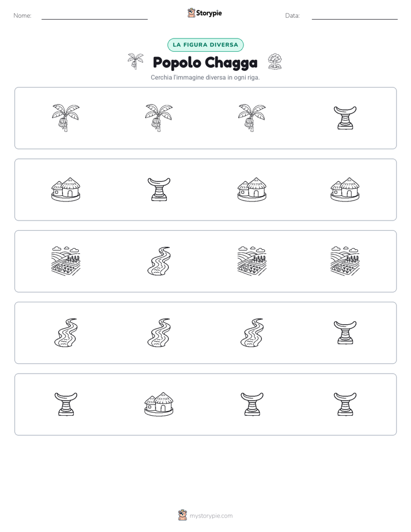Click the Storypie logo at top
Image resolution: width=411 pixels, height=532 pixels.
[204, 13]
